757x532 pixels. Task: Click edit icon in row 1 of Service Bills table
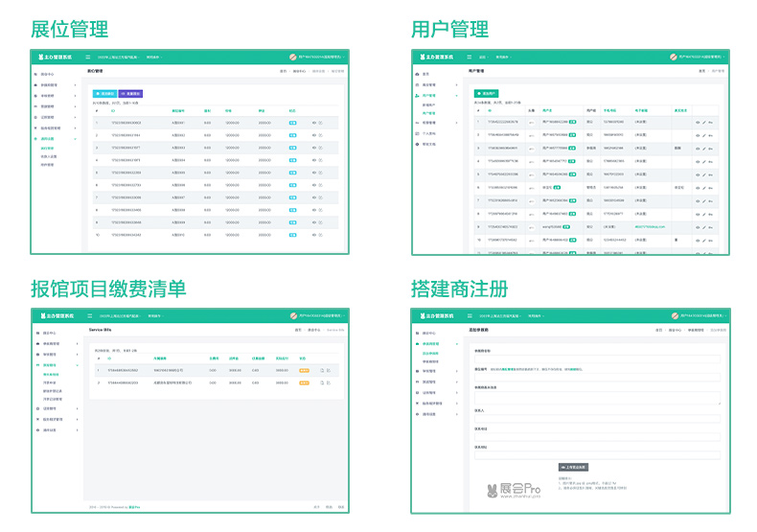(x=329, y=370)
